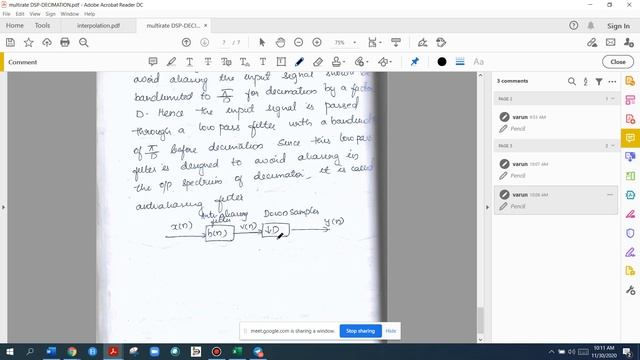Select the Hand pan tool

pyautogui.click(x=280, y=42)
